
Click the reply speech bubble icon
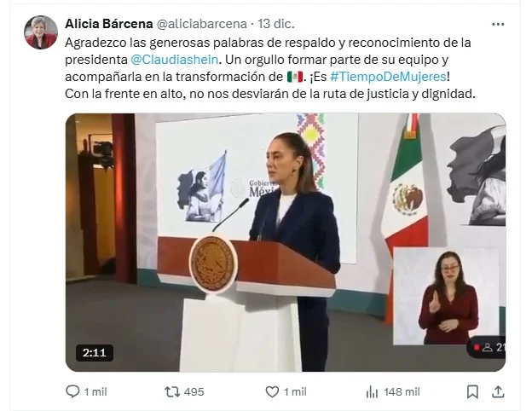pyautogui.click(x=72, y=391)
